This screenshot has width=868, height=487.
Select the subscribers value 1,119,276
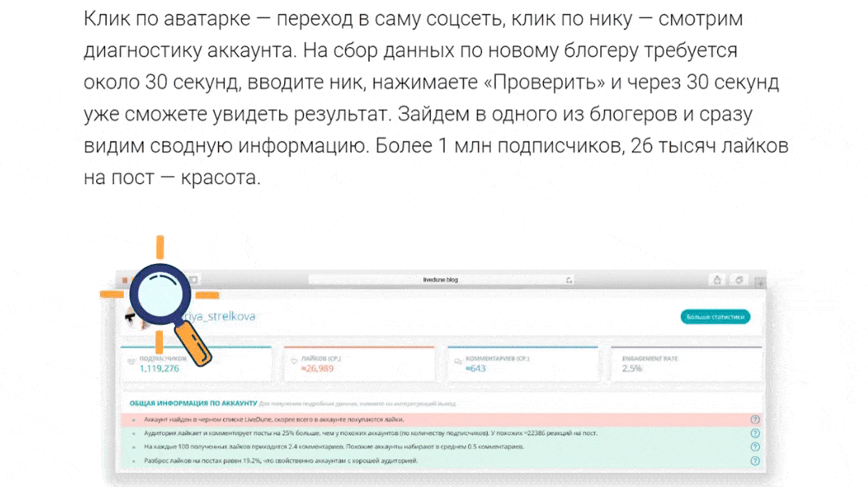tap(160, 369)
